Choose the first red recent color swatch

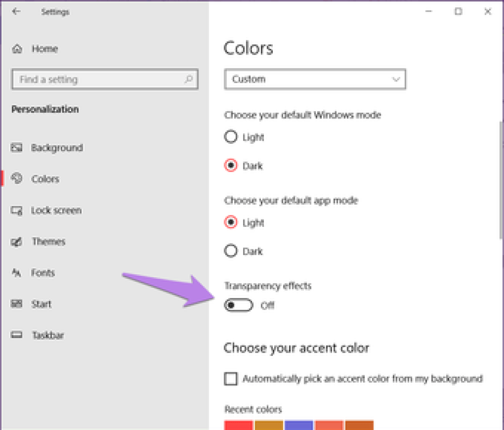[238, 425]
